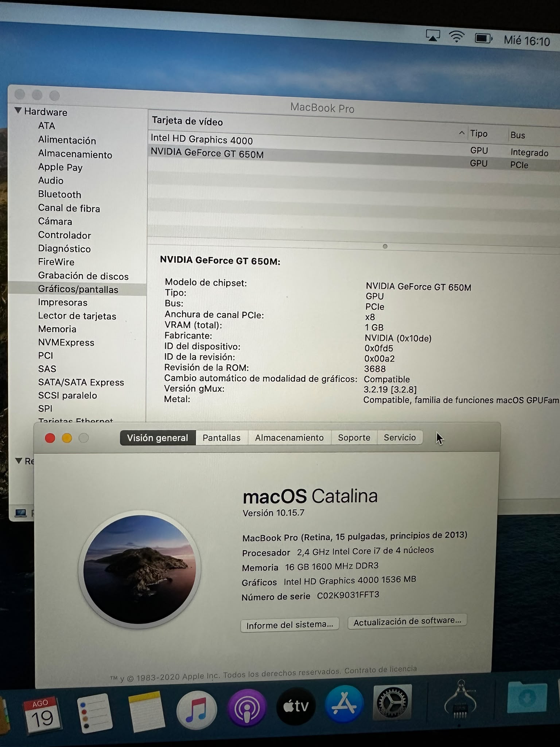Open Podcasts from the Dock
The width and height of the screenshot is (560, 747).
point(247,709)
